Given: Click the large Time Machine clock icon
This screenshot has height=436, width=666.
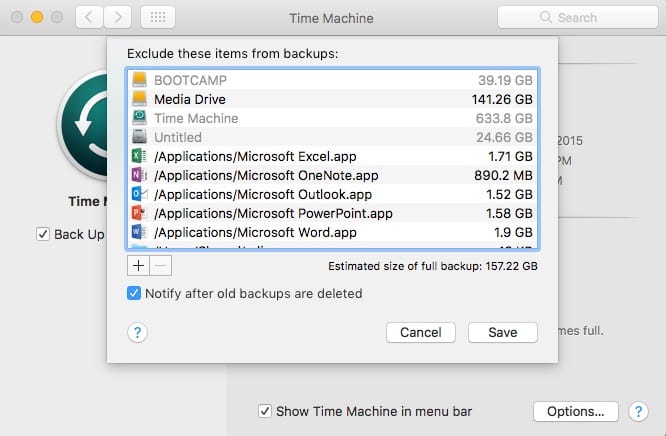Looking at the screenshot, I should tap(83, 125).
